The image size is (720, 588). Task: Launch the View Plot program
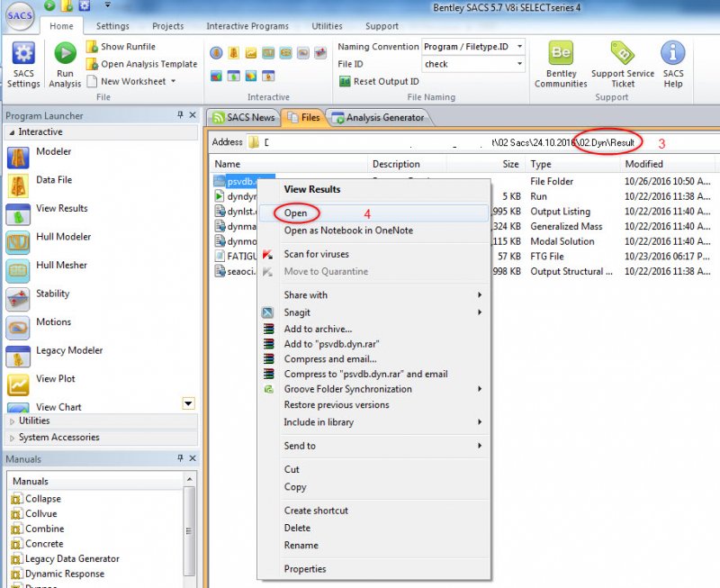[40, 385]
